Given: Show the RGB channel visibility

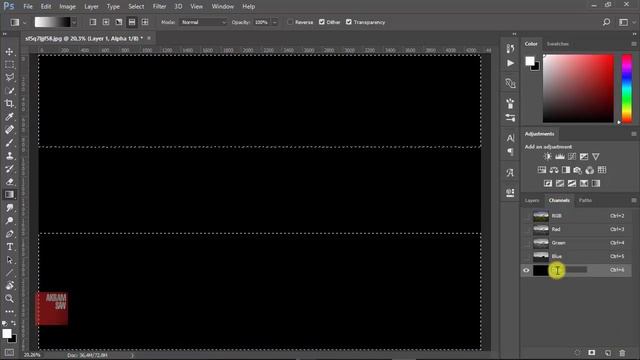Looking at the screenshot, I should coord(526,216).
